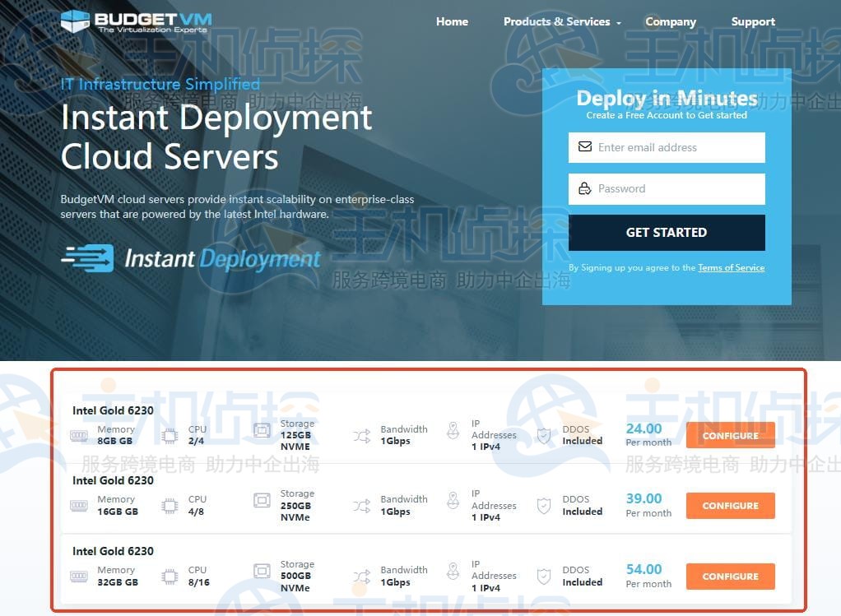Click the IT Infrastructure Simplified tagline
This screenshot has height=616, width=841.
pyautogui.click(x=160, y=84)
